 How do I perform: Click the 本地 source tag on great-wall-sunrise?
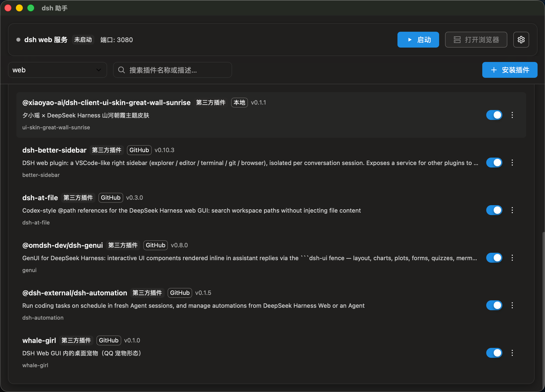click(239, 103)
